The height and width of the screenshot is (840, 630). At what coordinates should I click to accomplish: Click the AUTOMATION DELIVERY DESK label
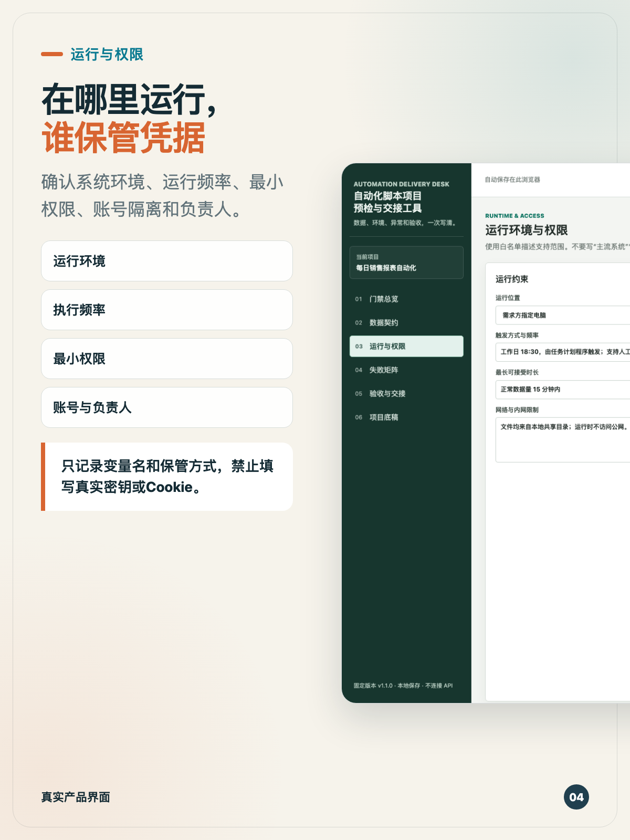pos(402,184)
